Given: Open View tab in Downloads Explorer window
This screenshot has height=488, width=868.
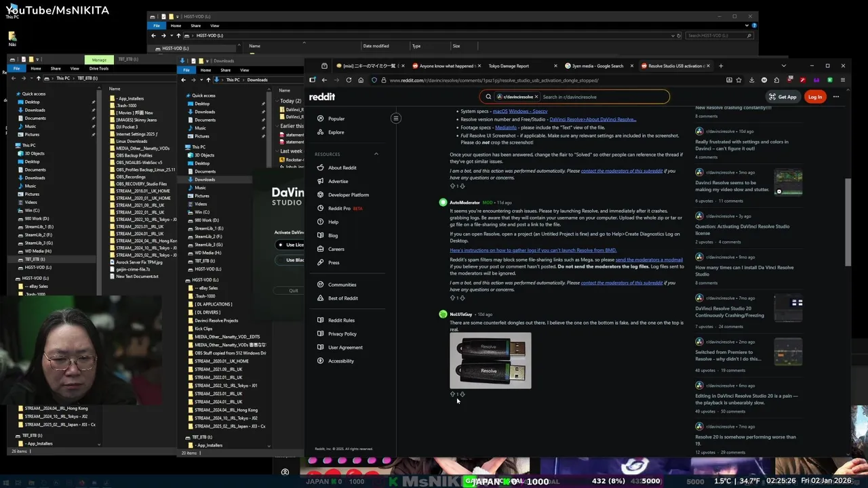Looking at the screenshot, I should tap(245, 70).
